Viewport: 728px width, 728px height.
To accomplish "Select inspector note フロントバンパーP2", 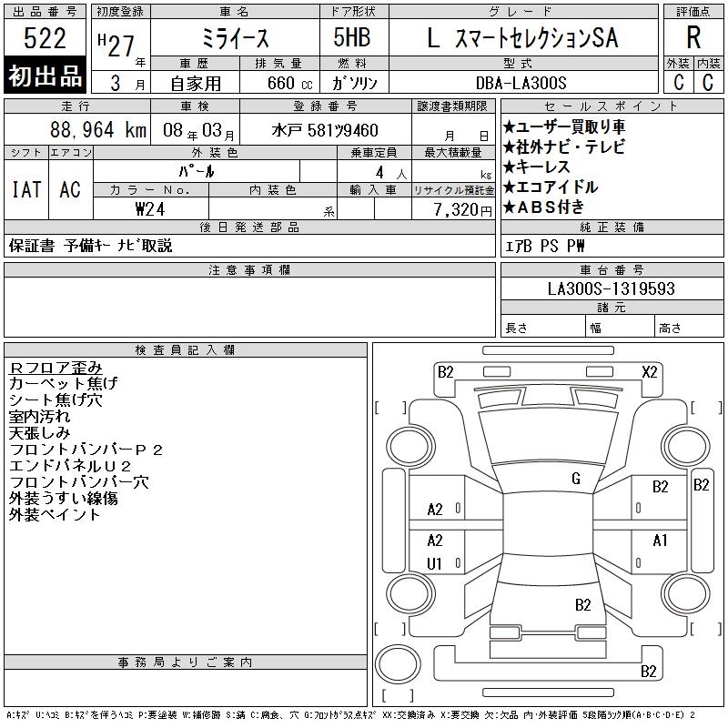I will 86,450.
